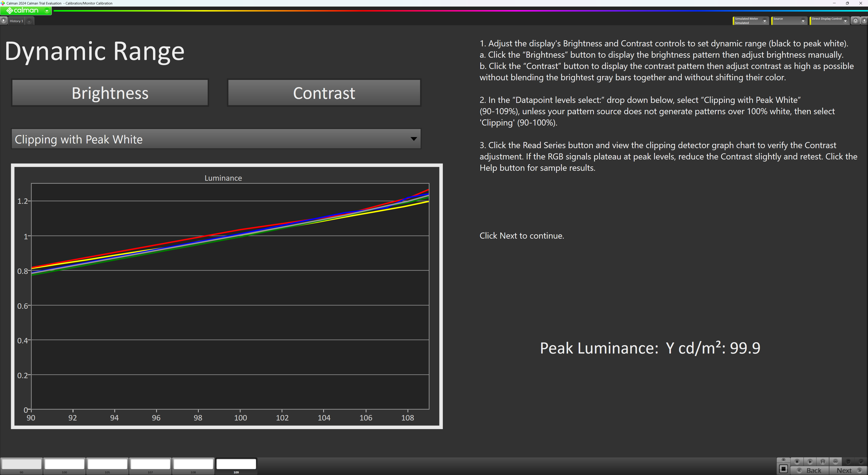
Task: Open the gear settings icon at top right
Action: pyautogui.click(x=855, y=21)
